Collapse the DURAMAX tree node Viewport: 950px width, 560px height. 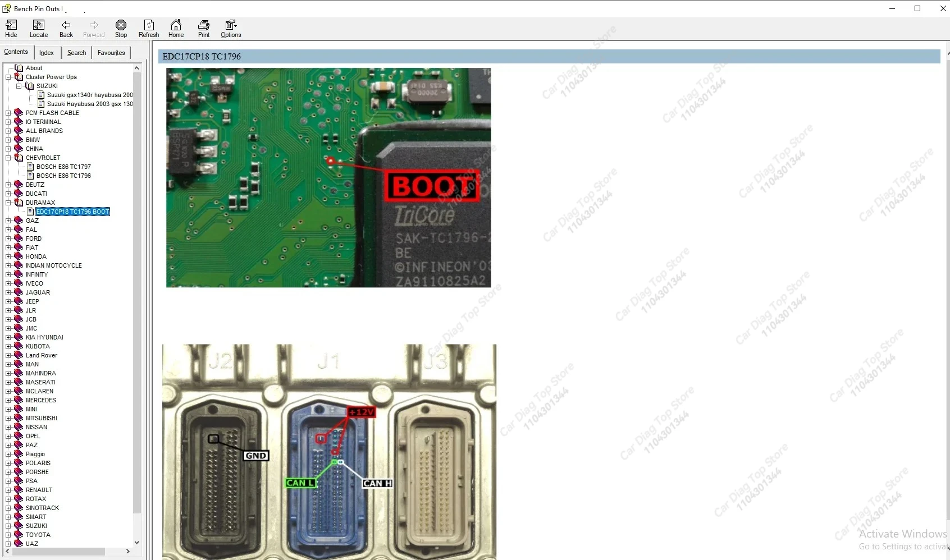coord(7,203)
